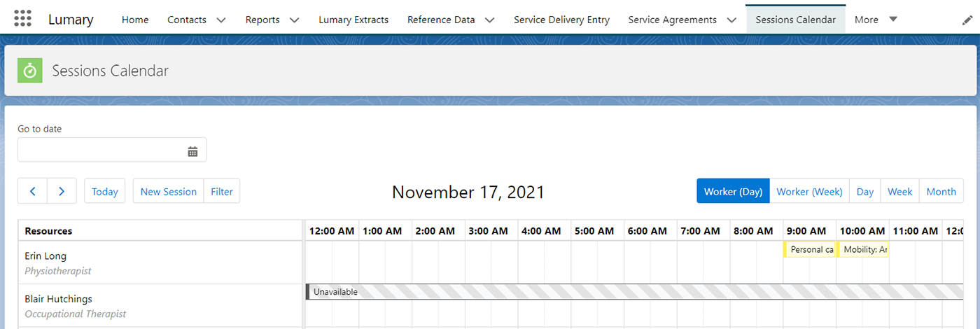Go to previous day arrow
Screen dimensions: 980x329
33,191
